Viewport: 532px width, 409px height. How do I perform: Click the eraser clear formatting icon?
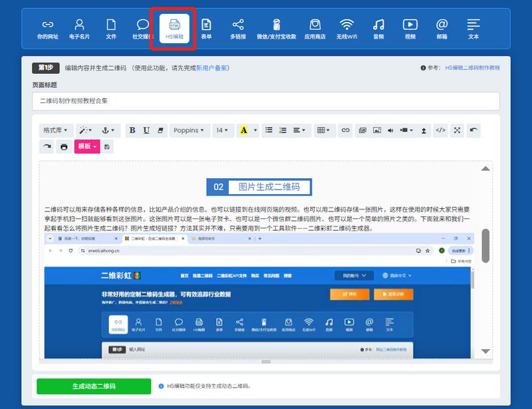(x=160, y=130)
